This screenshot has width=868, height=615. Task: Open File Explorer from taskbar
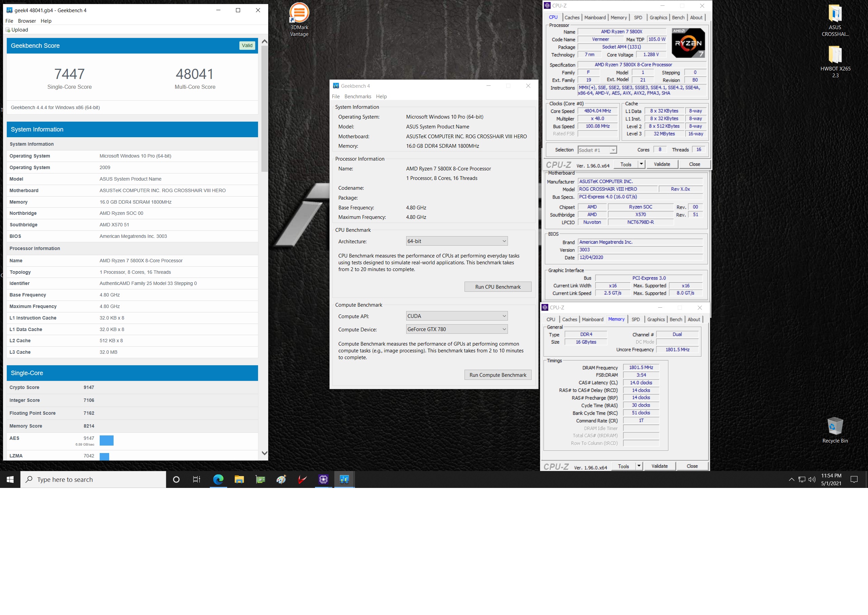point(239,479)
